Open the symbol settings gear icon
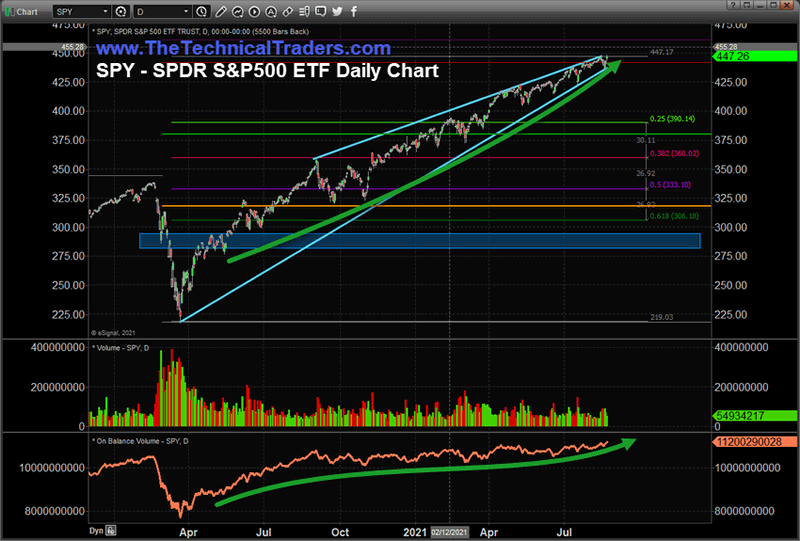 [x=121, y=11]
